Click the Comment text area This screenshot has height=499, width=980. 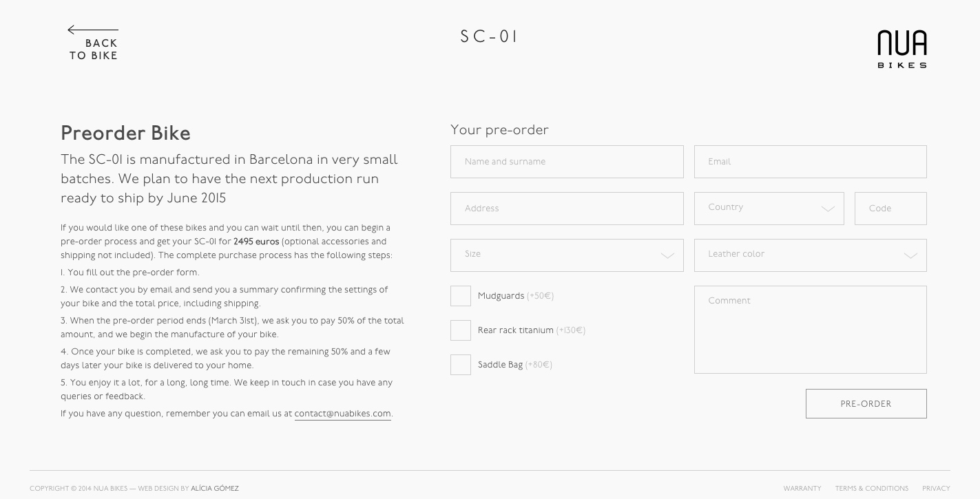pyautogui.click(x=810, y=330)
